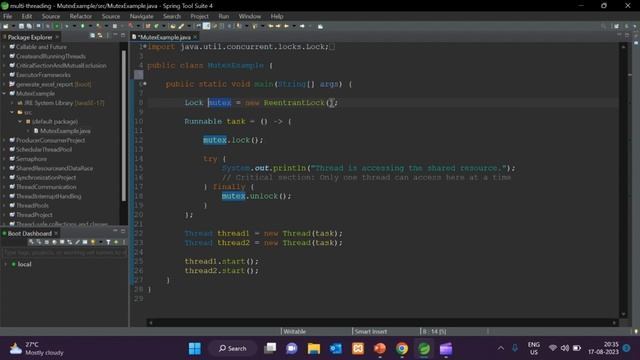
Task: Click the Save toolbar icon
Action: [21, 26]
